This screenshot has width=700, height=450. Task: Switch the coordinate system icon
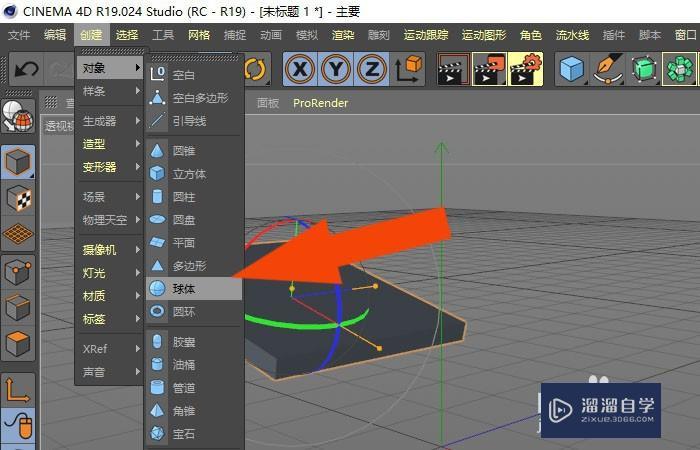pos(408,69)
